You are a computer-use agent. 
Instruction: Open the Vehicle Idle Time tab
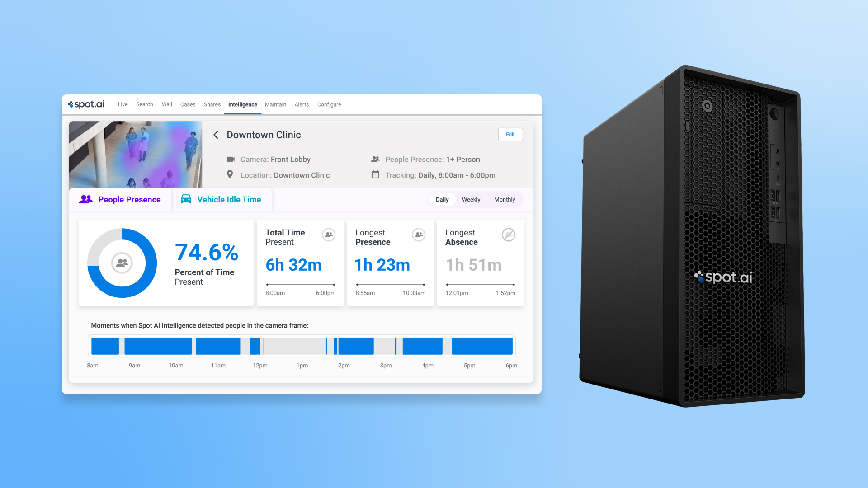[222, 199]
